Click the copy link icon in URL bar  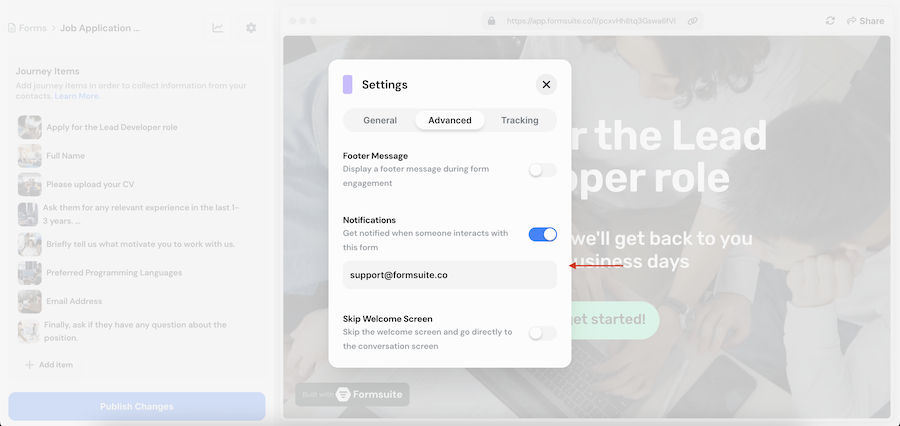click(693, 20)
